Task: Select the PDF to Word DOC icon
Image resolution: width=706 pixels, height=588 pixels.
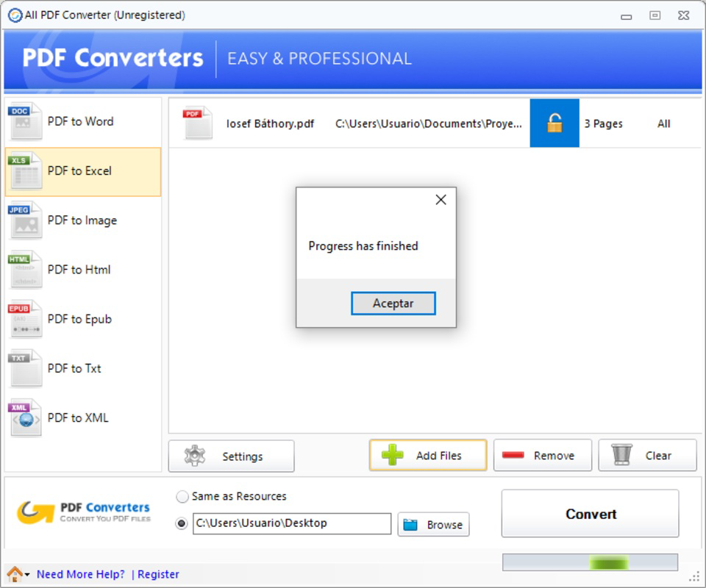Action: tap(25, 121)
